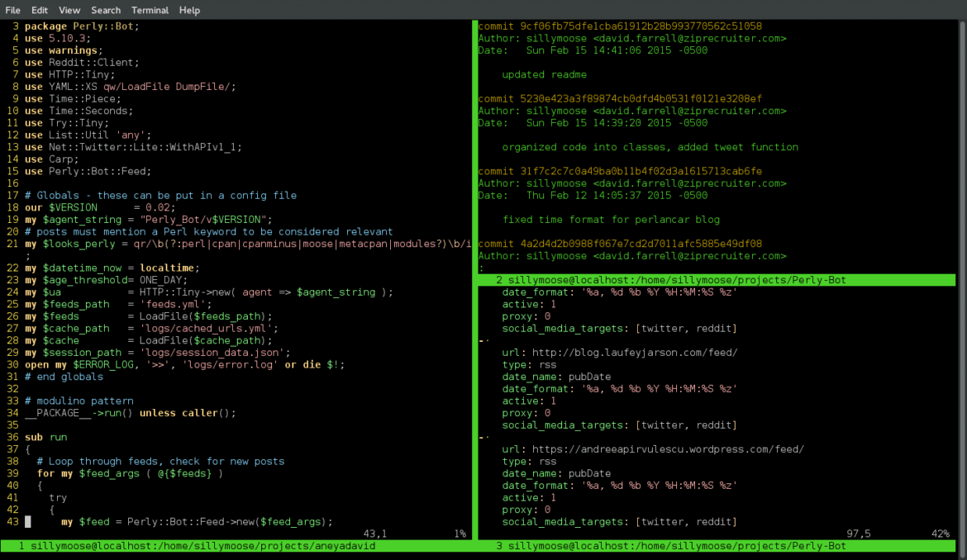Select pane 2 title bar above the YAML
The width and height of the screenshot is (967, 560).
670,280
